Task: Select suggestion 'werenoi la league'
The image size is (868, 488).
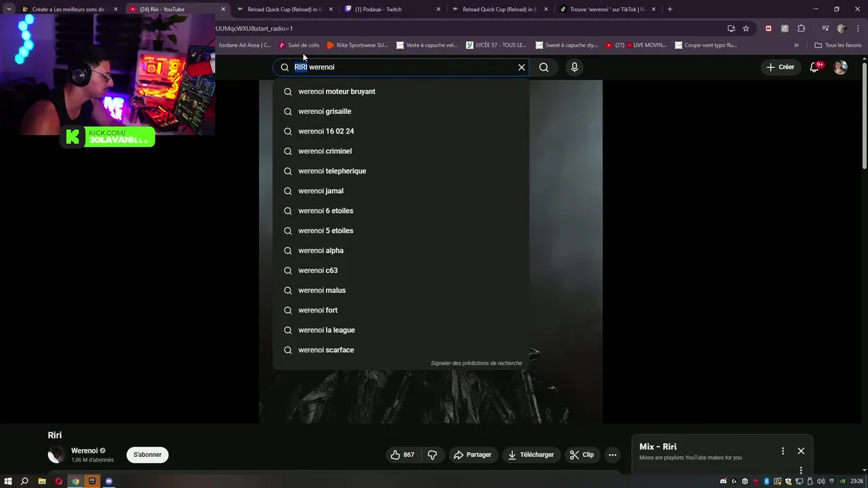Action: tap(401, 330)
